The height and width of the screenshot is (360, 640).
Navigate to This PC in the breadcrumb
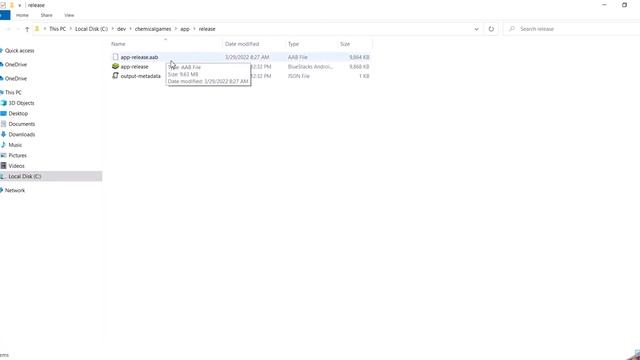58,29
